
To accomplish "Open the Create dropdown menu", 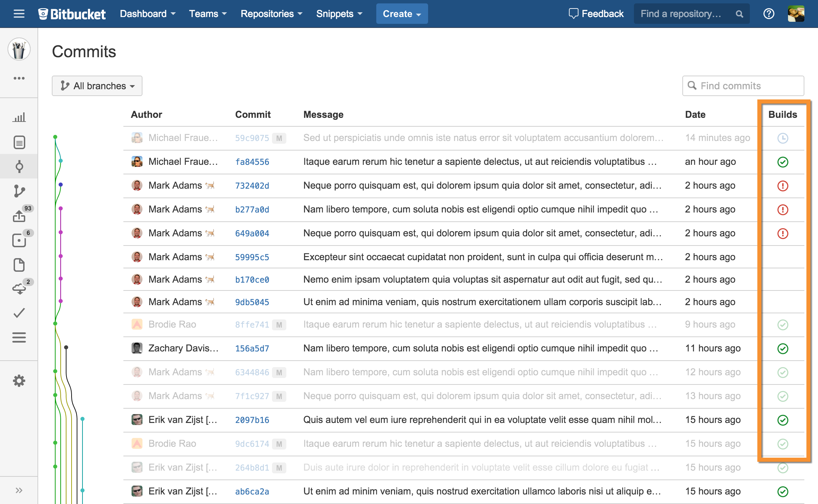I will pos(402,14).
